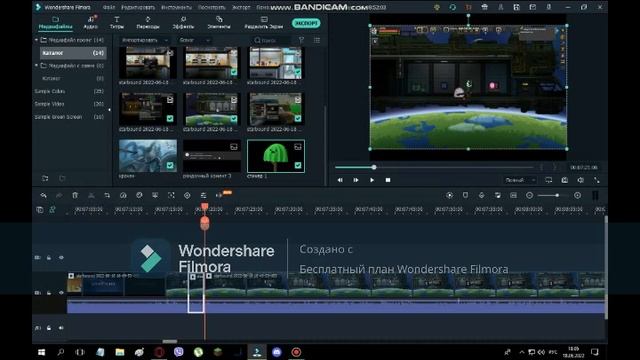Viewport: 640px width, 360px height.
Task: Click the timeline zoom slider handle
Action: click(x=557, y=196)
